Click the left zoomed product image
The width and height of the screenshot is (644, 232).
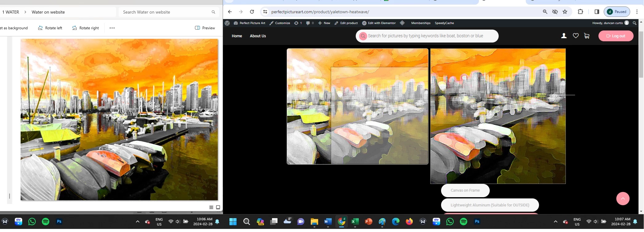(358, 106)
